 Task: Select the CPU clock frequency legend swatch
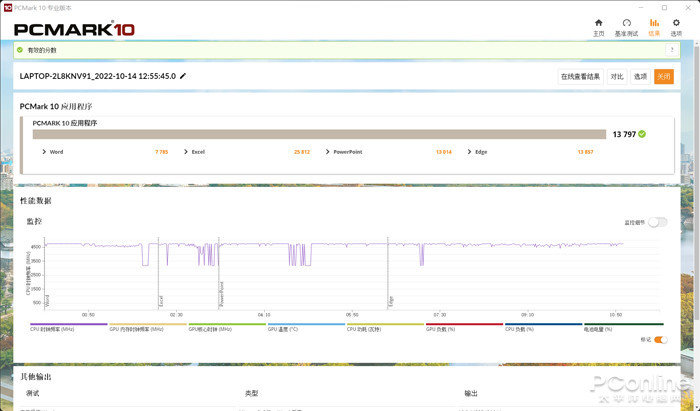tap(68, 324)
